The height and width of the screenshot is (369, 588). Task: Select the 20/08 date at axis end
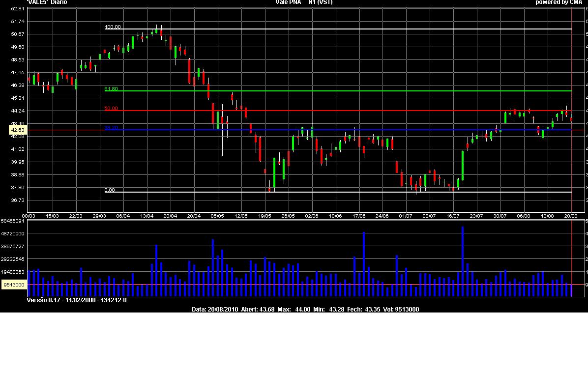(571, 216)
